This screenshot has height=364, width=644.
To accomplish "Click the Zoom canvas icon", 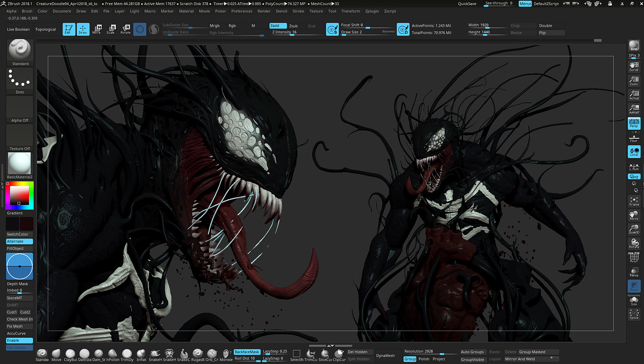I will tap(634, 80).
